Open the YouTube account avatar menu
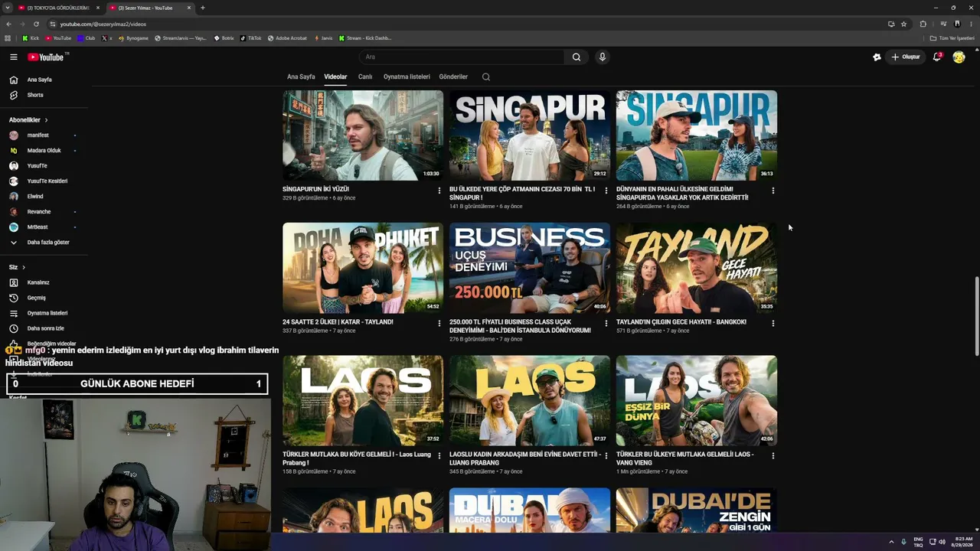 tap(959, 57)
